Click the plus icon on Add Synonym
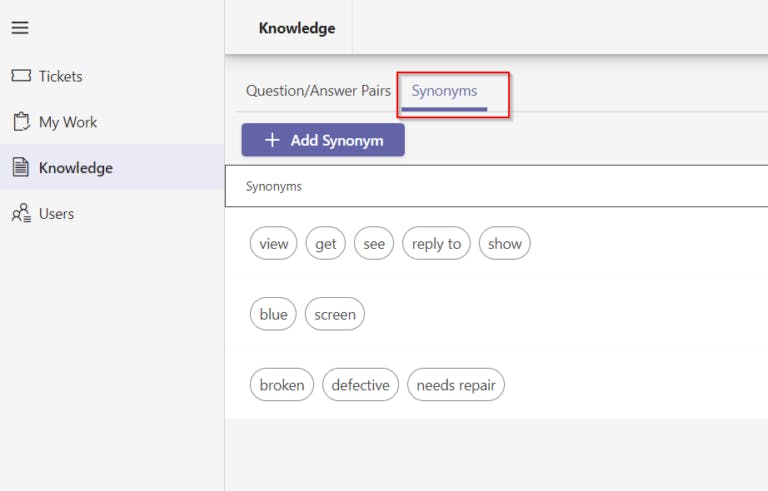 272,141
